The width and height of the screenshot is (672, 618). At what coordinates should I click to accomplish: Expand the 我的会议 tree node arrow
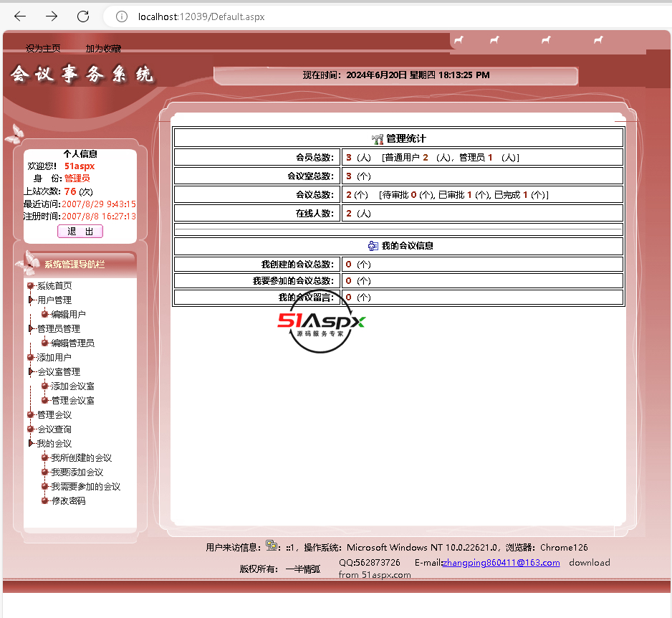[31, 443]
